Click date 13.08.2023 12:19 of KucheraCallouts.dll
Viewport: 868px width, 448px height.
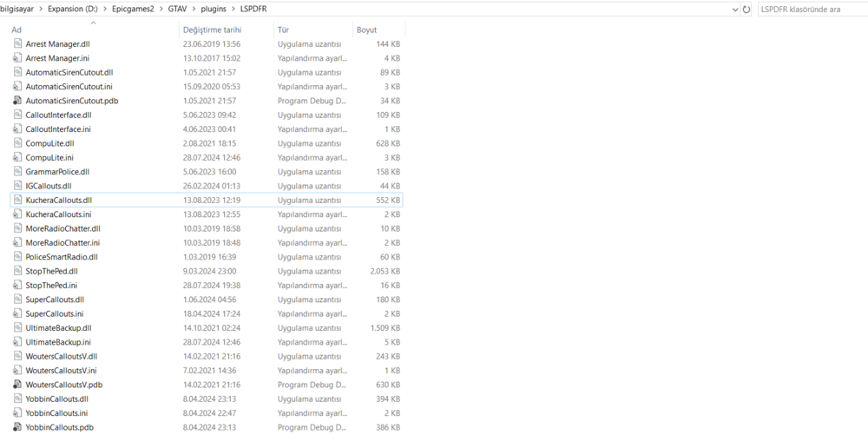(212, 200)
